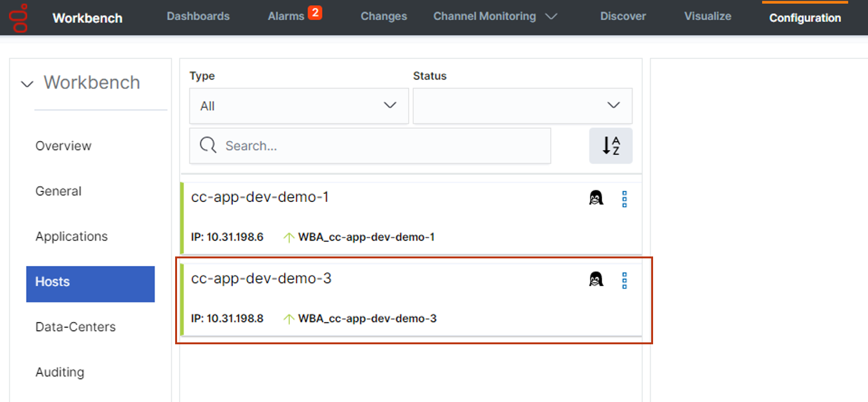Open General in the sidebar
This screenshot has width=868, height=402.
tap(58, 191)
